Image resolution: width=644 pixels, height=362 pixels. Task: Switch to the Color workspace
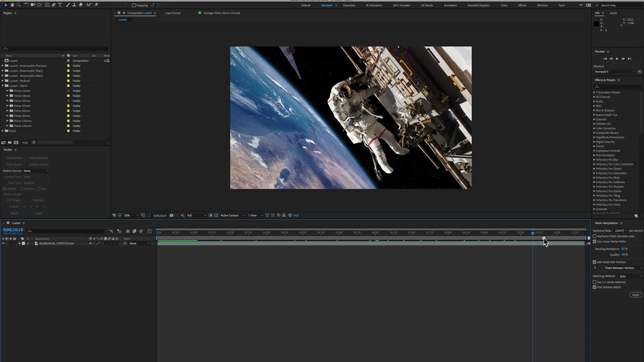click(x=504, y=5)
